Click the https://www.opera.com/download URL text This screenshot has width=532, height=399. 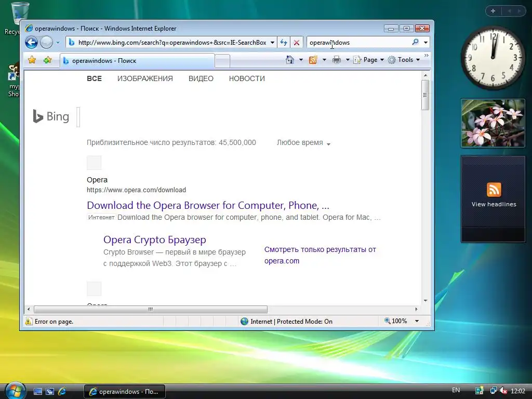point(137,190)
